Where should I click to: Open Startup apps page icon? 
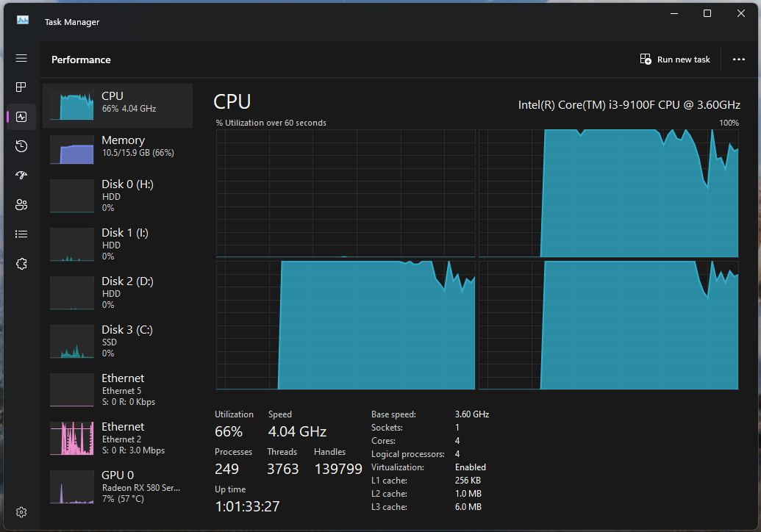point(21,175)
